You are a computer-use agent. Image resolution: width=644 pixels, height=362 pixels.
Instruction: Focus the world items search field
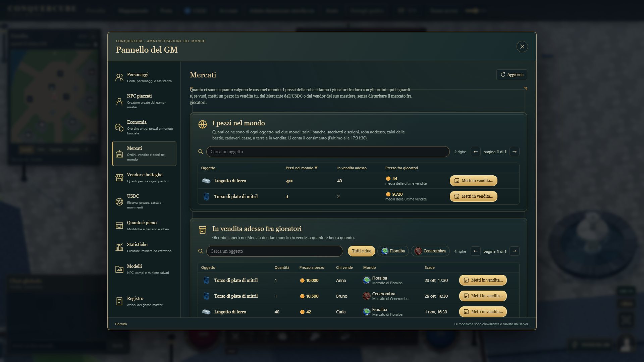[x=328, y=152]
